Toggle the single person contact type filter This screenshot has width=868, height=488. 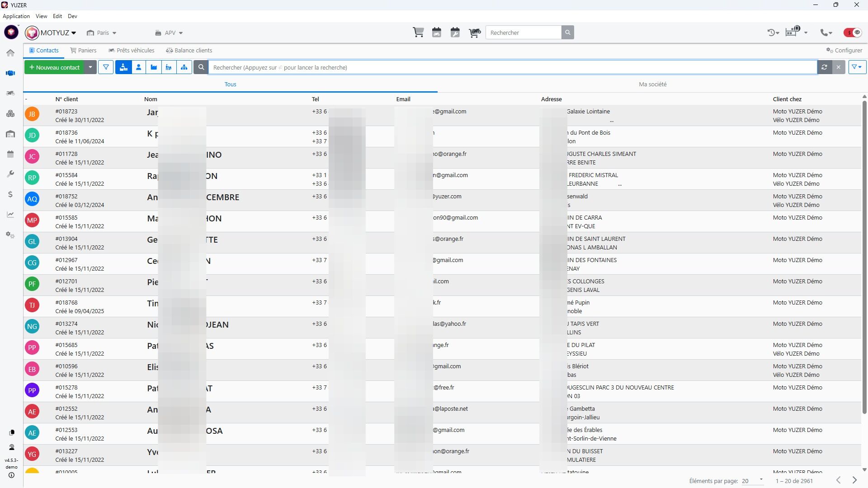click(x=139, y=67)
